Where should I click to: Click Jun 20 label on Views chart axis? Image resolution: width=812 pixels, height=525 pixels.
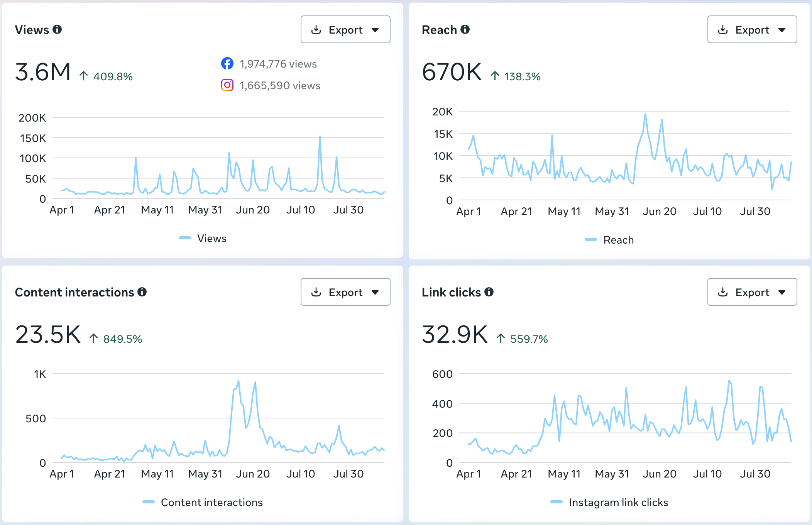tap(253, 210)
